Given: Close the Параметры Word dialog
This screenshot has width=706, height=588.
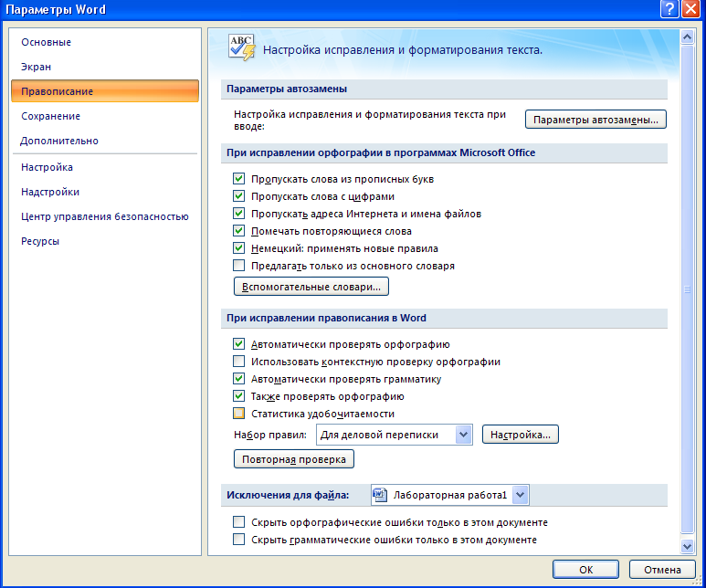Looking at the screenshot, I should pos(690,8).
